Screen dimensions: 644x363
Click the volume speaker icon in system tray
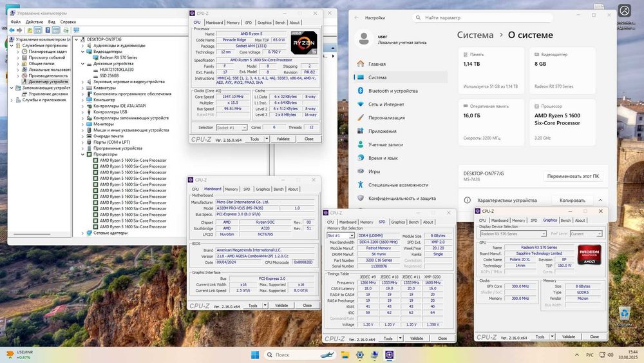pos(611,355)
